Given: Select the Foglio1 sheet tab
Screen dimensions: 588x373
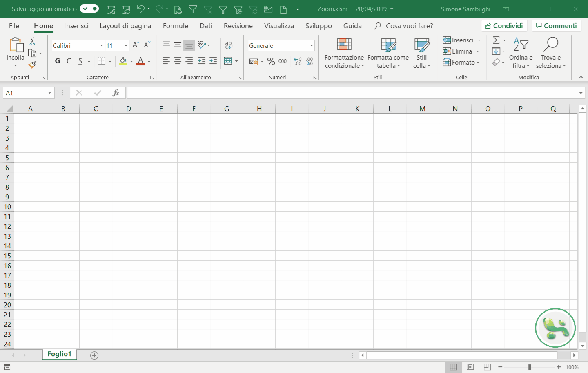Looking at the screenshot, I should 59,354.
